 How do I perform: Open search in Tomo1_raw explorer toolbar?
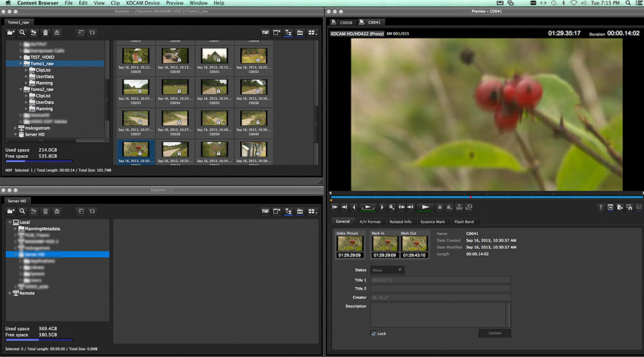point(22,32)
